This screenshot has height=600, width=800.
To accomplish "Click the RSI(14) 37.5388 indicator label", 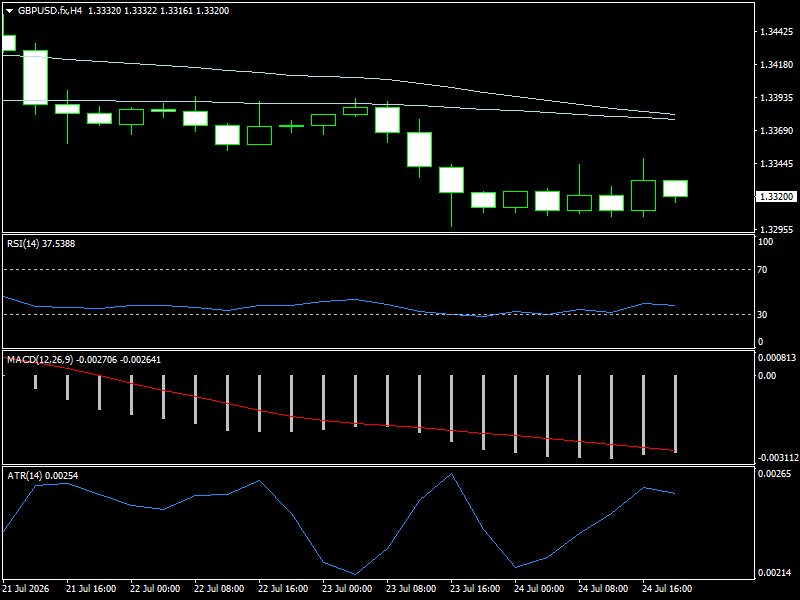I will [41, 244].
